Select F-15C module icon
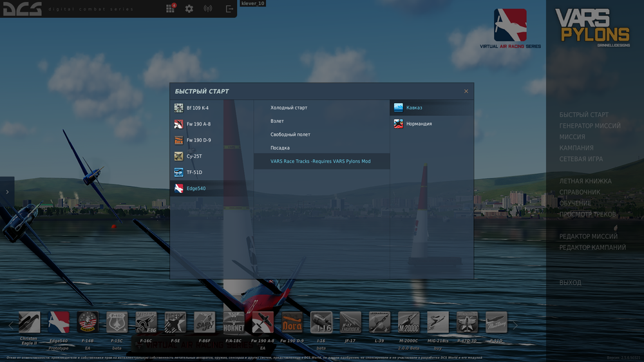Viewport: 644px width, 362px height. [x=117, y=322]
